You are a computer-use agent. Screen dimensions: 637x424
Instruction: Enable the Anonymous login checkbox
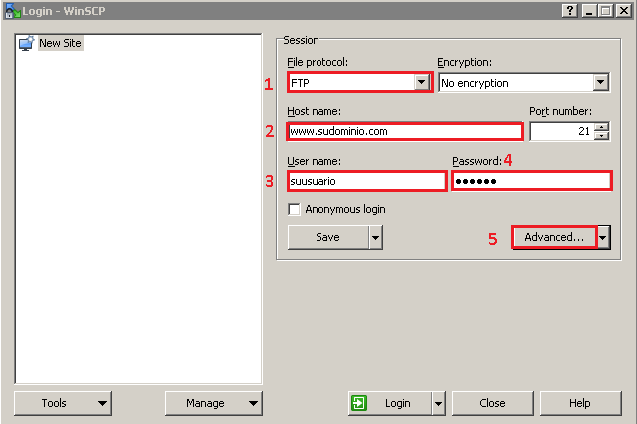point(294,210)
